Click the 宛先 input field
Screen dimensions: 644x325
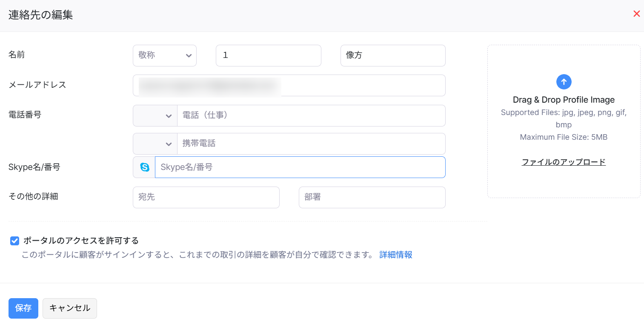pyautogui.click(x=206, y=198)
